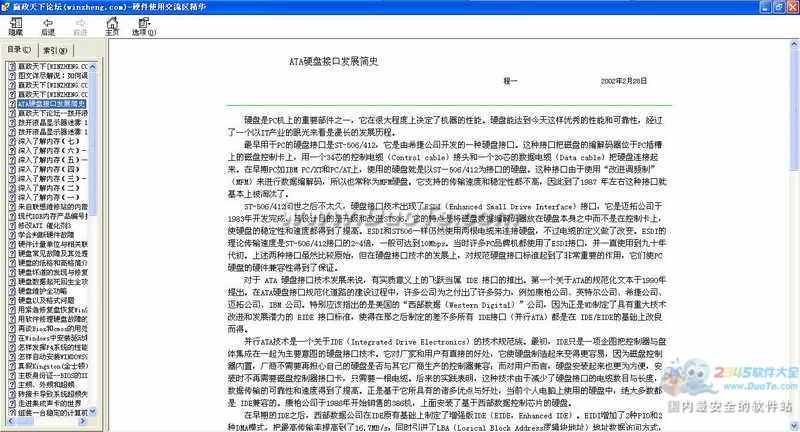
Task: Click the 隐藏 (Hide) toolbar icon
Action: (x=16, y=27)
